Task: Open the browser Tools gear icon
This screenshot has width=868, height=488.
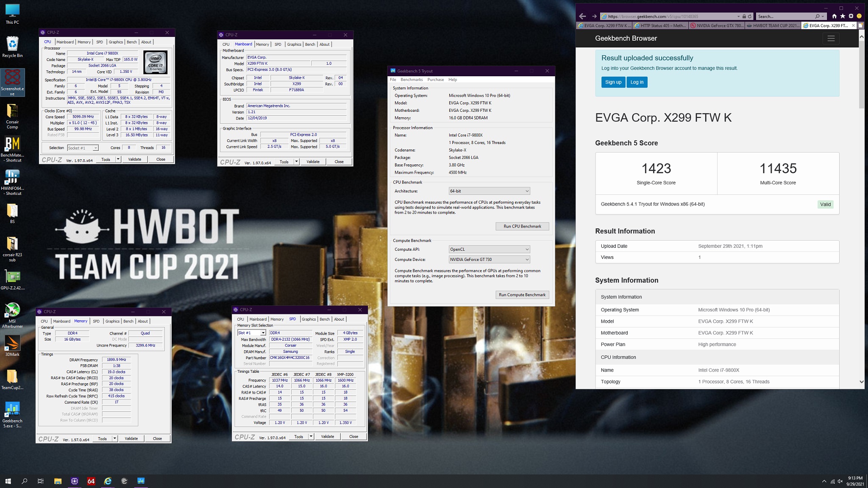Action: click(x=851, y=16)
